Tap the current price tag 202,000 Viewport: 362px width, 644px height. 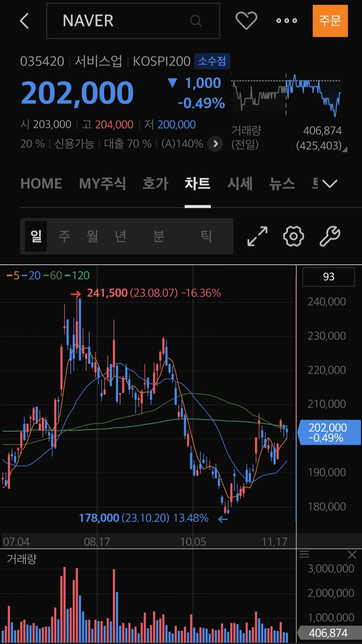tap(329, 432)
